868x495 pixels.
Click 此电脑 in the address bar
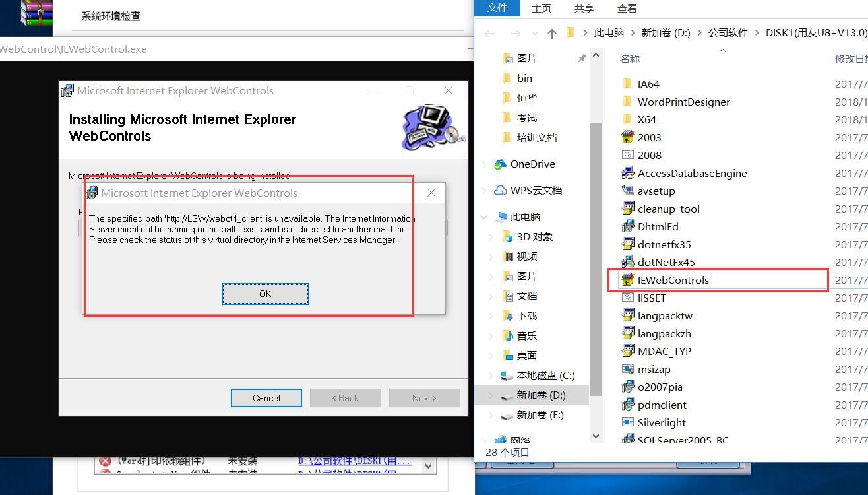click(x=609, y=32)
